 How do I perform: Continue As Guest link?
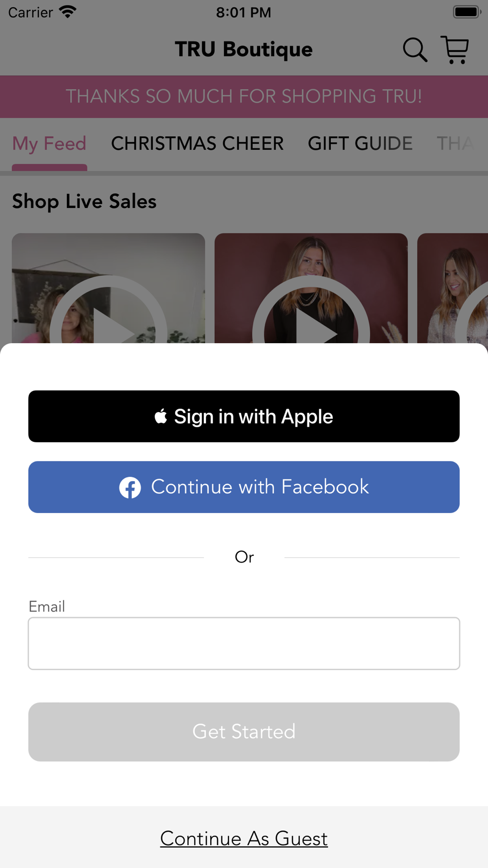click(x=244, y=839)
